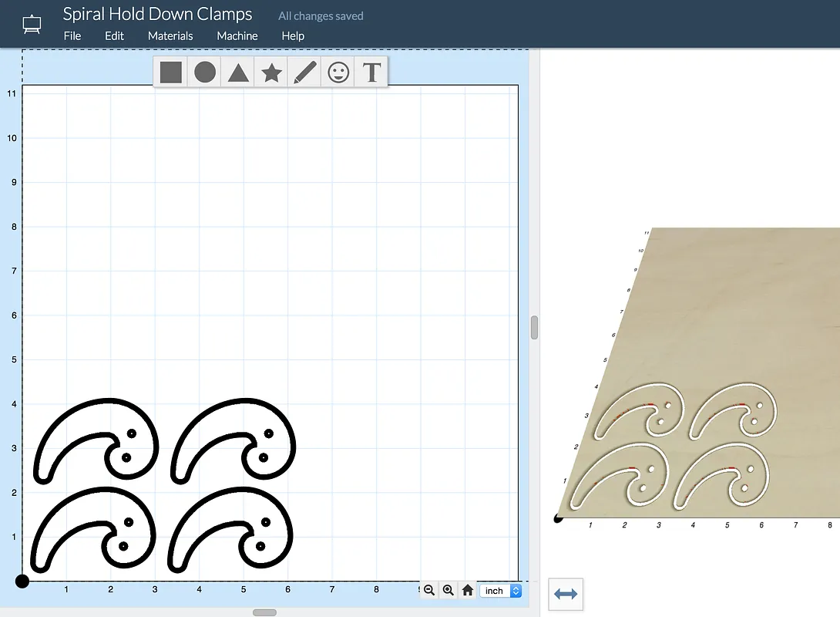
Task: Select the Triangle shape tool
Action: point(238,72)
